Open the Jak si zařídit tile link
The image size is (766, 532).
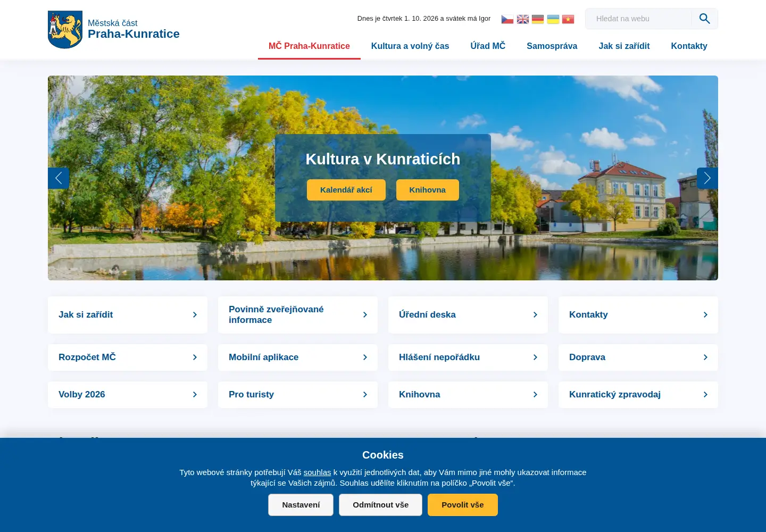tap(128, 315)
